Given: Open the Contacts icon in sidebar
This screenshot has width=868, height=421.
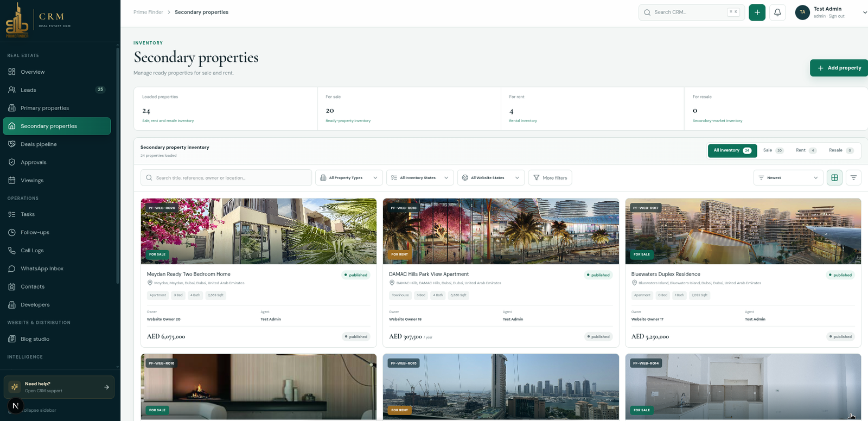Looking at the screenshot, I should point(12,286).
